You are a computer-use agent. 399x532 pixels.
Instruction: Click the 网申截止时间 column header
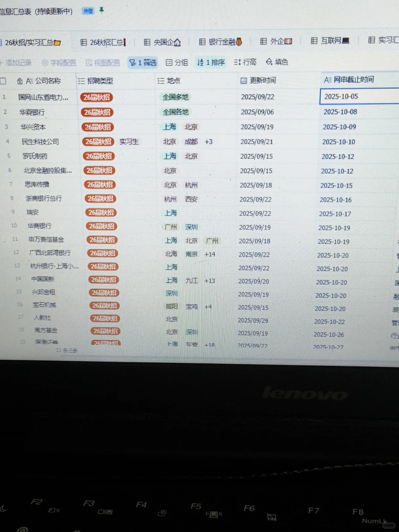point(354,80)
